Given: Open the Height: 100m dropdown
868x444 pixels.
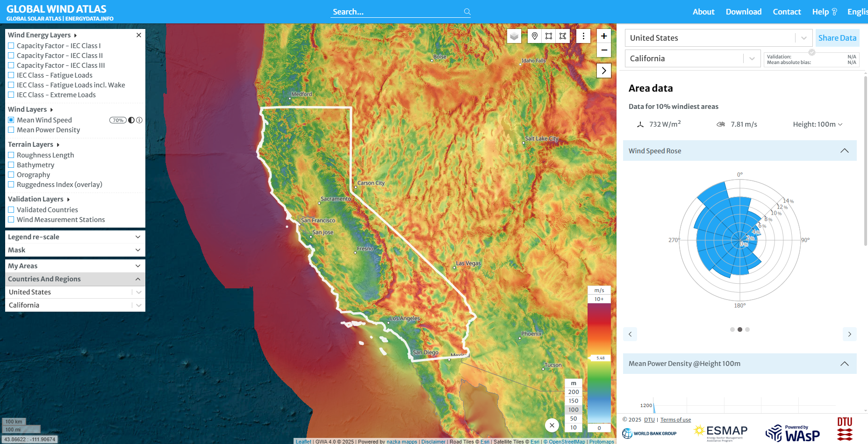Looking at the screenshot, I should coord(818,124).
